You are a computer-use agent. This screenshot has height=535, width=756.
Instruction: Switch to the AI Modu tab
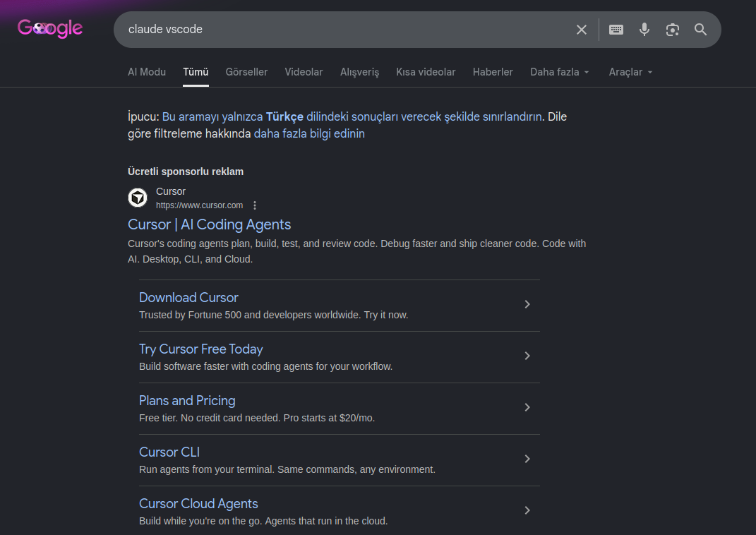147,72
